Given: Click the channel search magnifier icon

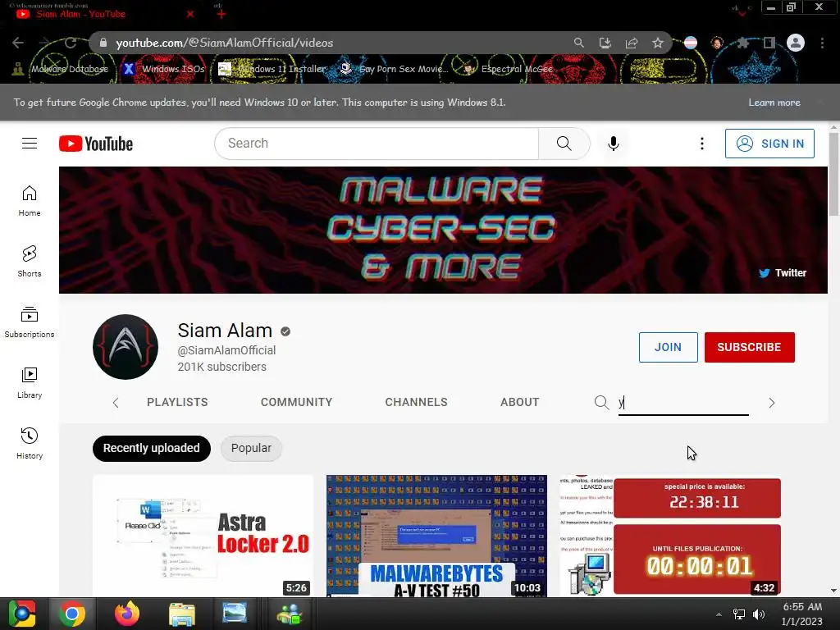Looking at the screenshot, I should (601, 402).
